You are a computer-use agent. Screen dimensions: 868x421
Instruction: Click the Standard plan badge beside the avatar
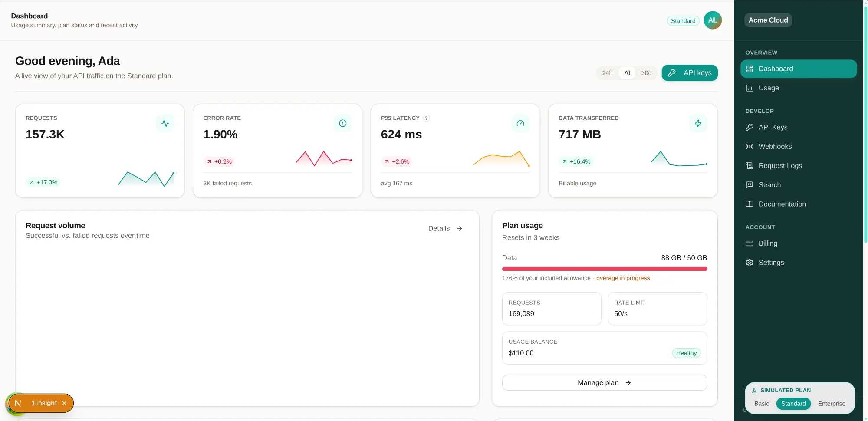coord(683,21)
